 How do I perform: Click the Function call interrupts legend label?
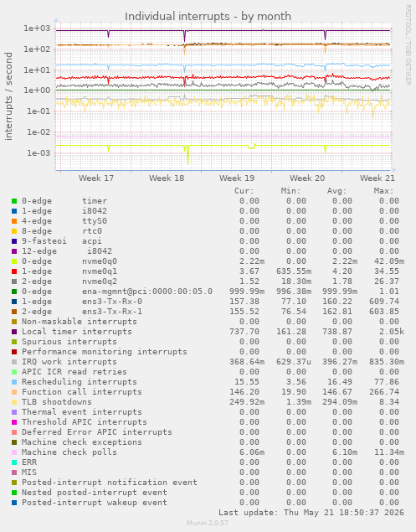pos(82,392)
